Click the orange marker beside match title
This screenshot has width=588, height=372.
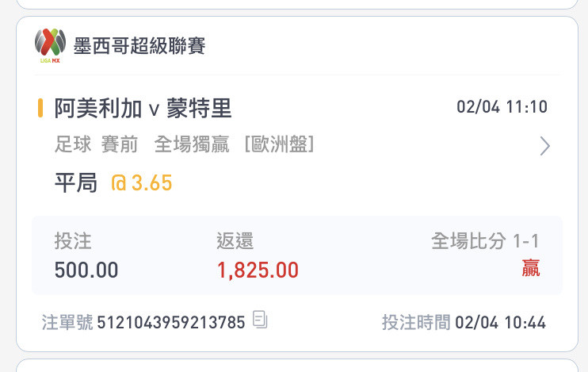tap(40, 108)
